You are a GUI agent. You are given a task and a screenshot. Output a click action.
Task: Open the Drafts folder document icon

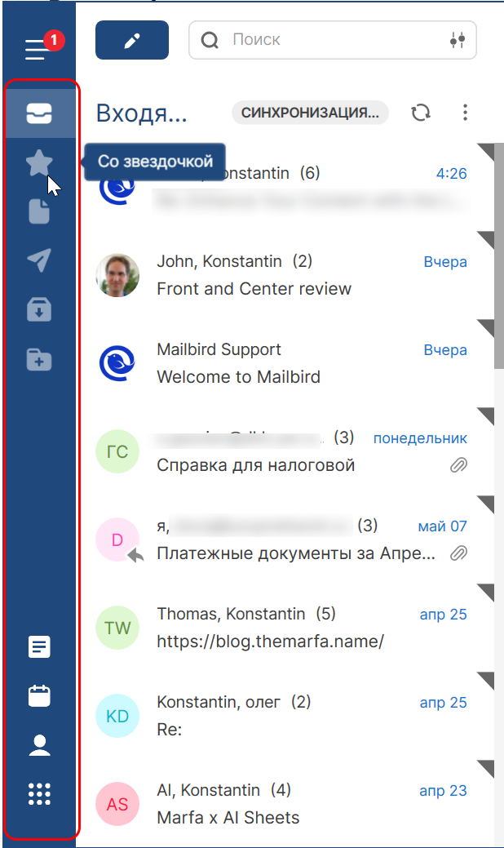tap(39, 211)
